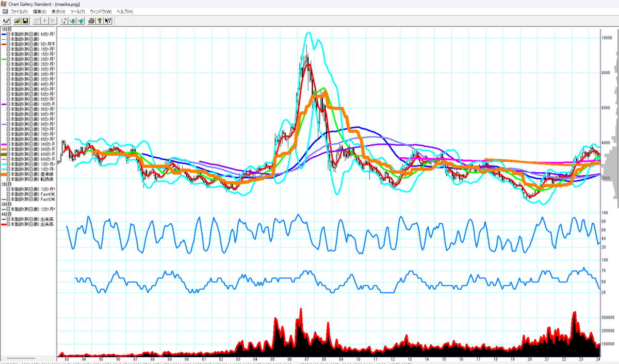Select the 1段目 section header

click(6, 29)
